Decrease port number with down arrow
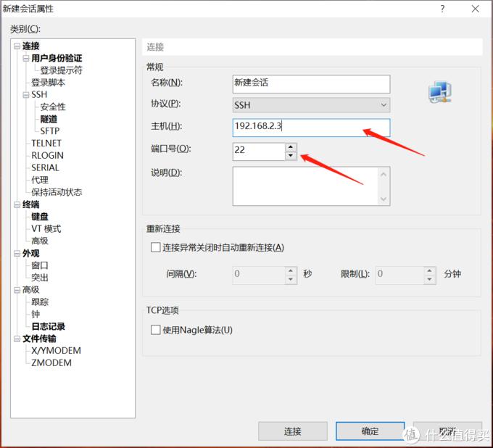The height and width of the screenshot is (448, 493). point(291,156)
